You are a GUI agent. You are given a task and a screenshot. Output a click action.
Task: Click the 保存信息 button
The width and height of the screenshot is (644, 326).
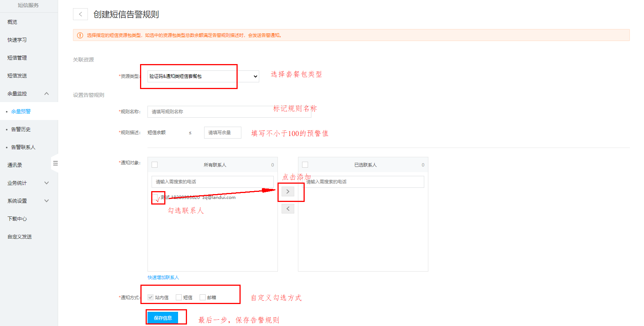(x=163, y=318)
